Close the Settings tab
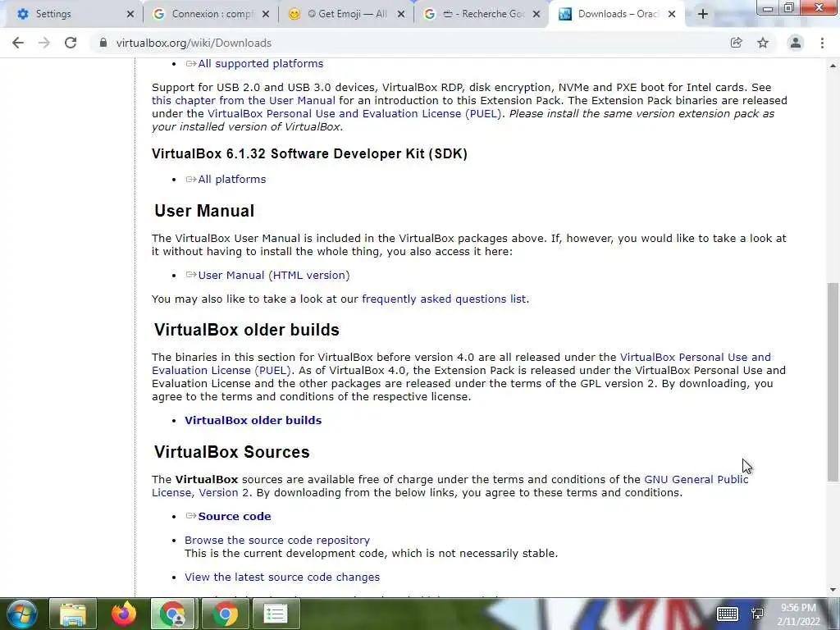840x630 pixels. point(130,15)
